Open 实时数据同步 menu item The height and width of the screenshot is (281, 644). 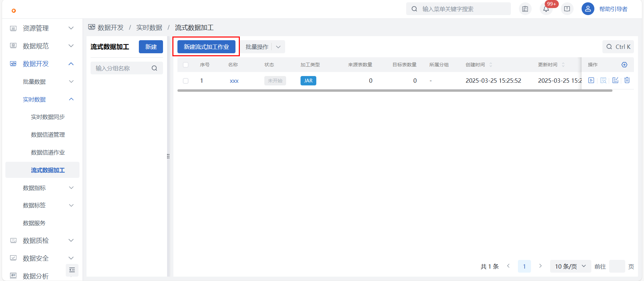tap(48, 117)
